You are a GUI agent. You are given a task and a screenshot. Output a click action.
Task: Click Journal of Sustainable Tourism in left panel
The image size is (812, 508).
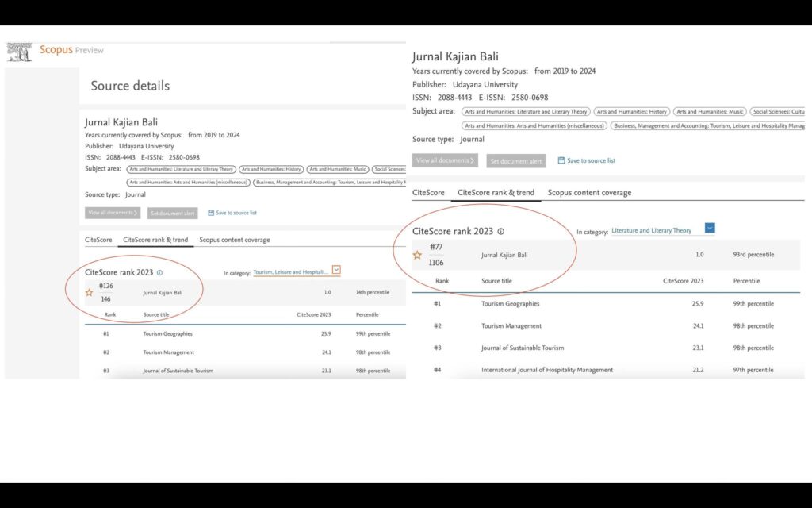pyautogui.click(x=178, y=371)
